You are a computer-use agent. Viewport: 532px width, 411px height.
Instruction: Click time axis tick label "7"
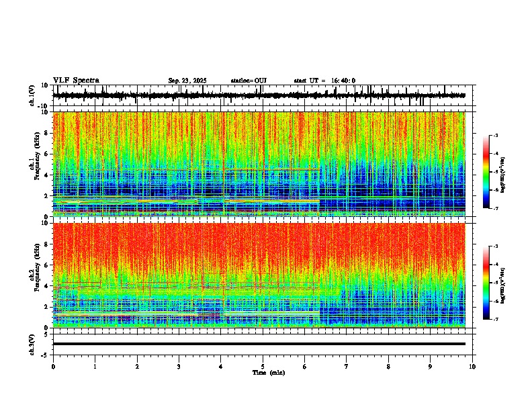347,367
